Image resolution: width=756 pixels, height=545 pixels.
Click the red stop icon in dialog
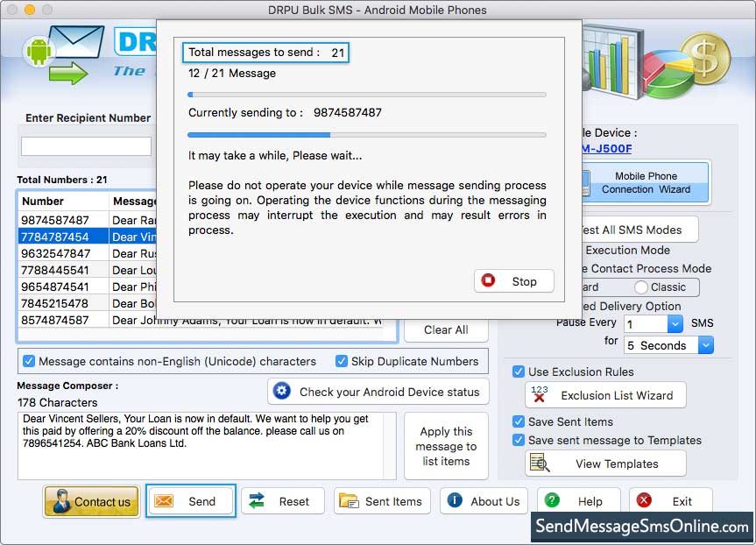point(488,280)
